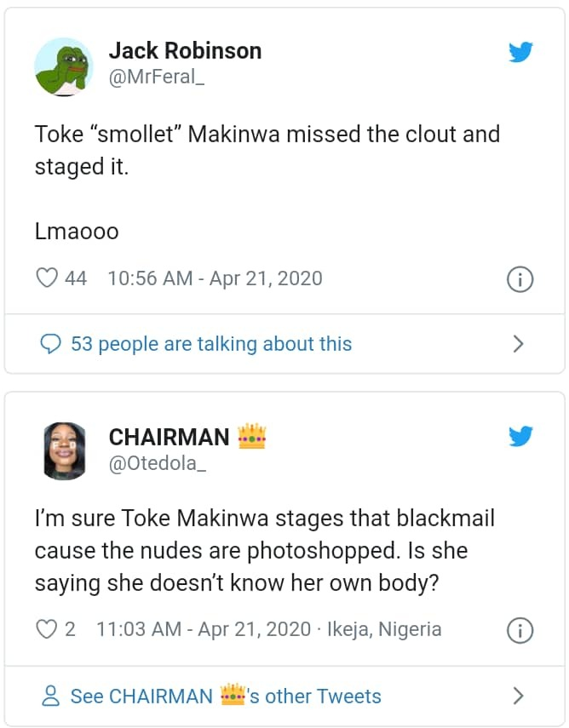Like CHAIRMAN's tweet with heart icon
Image resolution: width=569 pixels, height=728 pixels.
tap(45, 629)
